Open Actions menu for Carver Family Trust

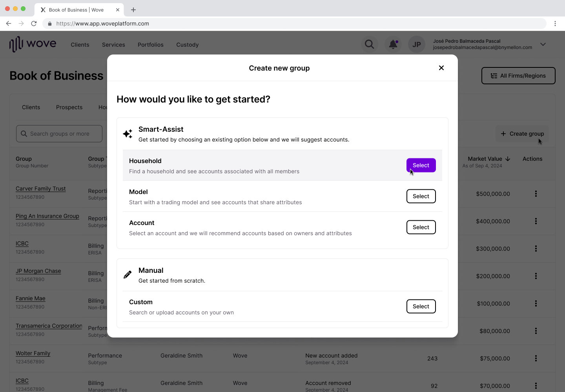click(x=536, y=194)
